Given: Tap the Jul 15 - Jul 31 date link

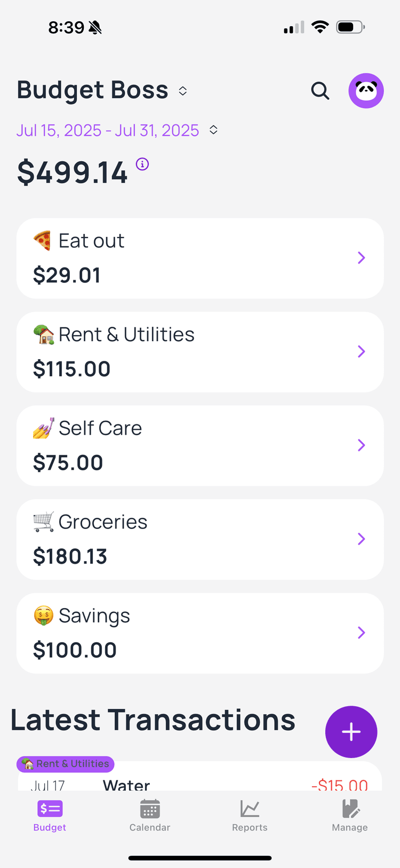Looking at the screenshot, I should (107, 130).
